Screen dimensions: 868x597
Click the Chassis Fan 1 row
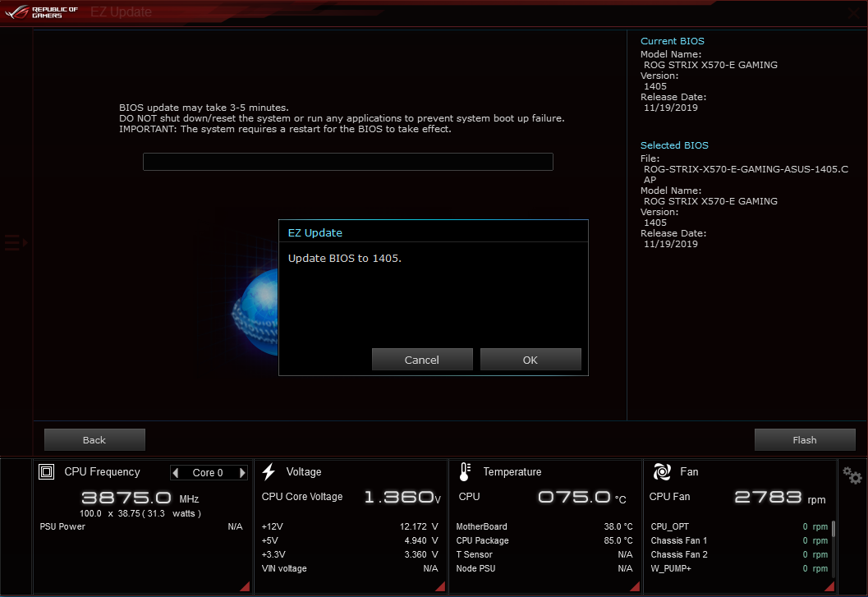tap(739, 540)
